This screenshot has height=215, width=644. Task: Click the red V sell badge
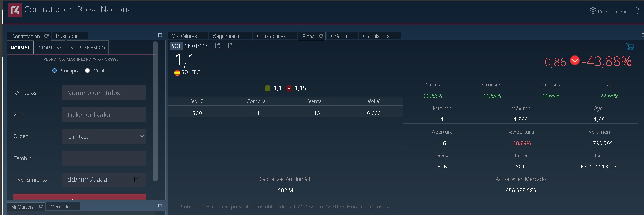(289, 89)
